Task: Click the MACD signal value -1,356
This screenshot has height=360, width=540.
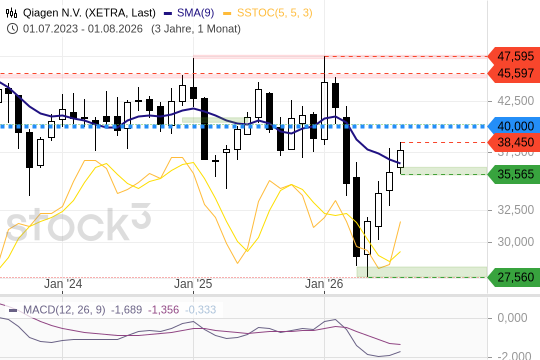Action: [163, 310]
